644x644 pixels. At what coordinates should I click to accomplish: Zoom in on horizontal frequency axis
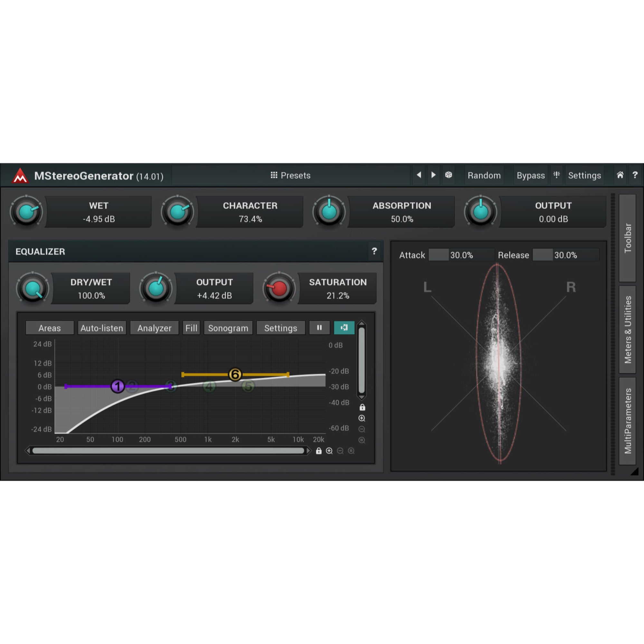click(x=329, y=451)
